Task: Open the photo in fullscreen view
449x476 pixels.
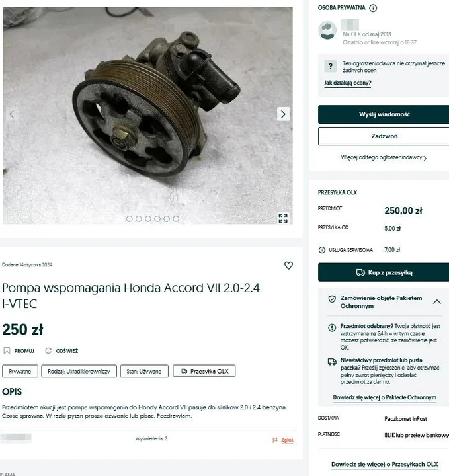Action: [x=283, y=218]
